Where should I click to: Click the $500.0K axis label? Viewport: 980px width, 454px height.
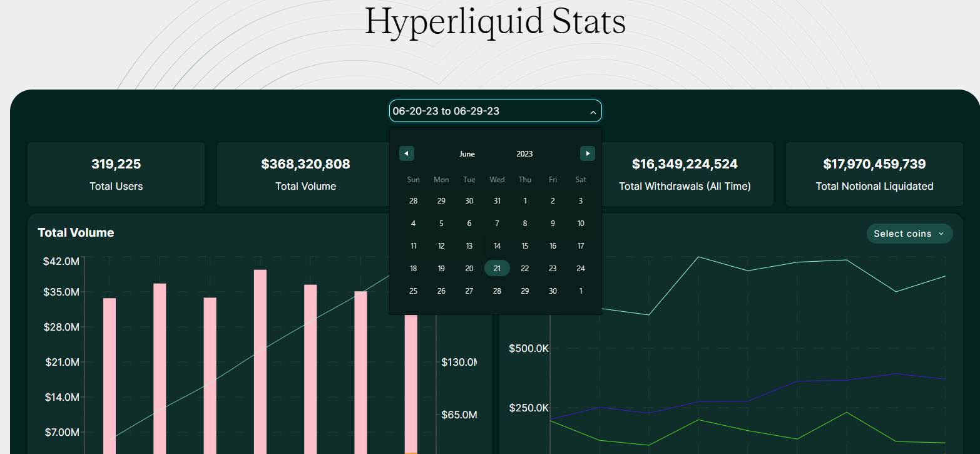click(529, 348)
